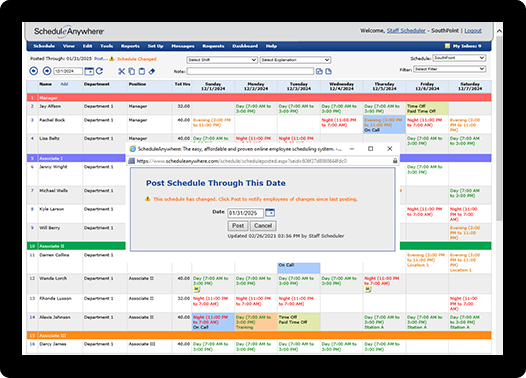Click the Schedule Changed link

(x=137, y=59)
